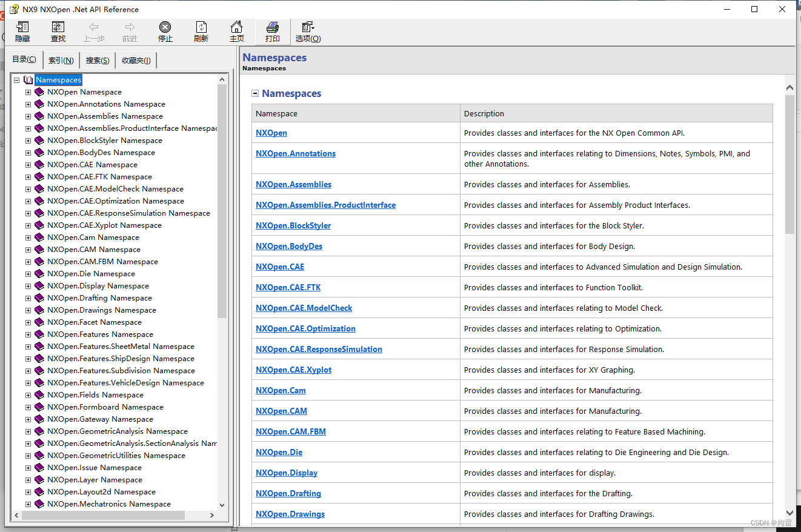The image size is (801, 532).
Task: Click book icon of NXOpen.Fields Namespace
Action: [39, 395]
